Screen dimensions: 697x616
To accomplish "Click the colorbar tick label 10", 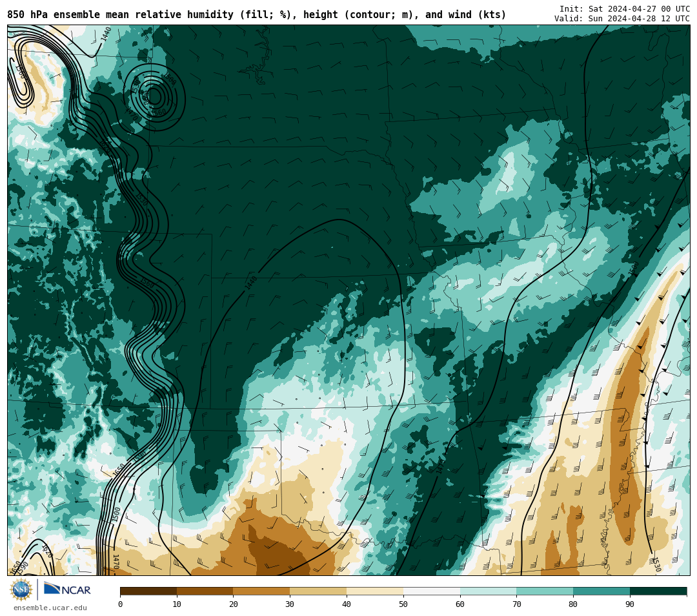I will pos(177,604).
